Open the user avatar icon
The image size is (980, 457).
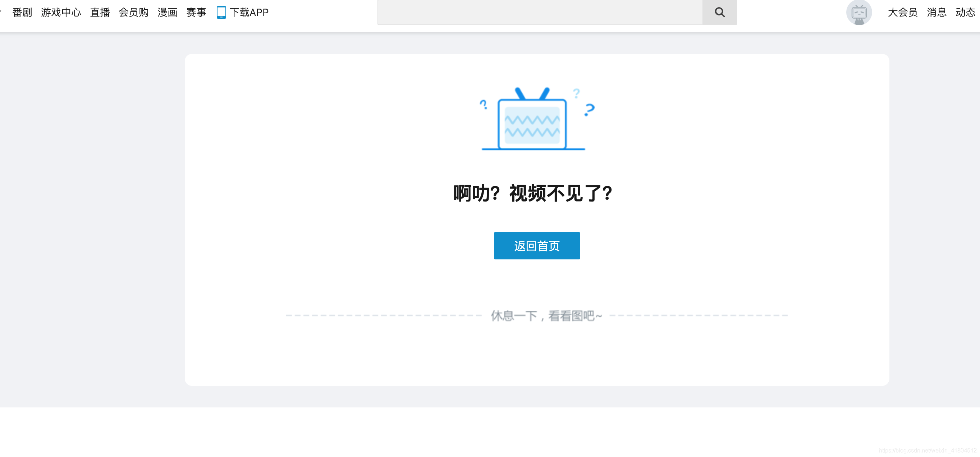(x=858, y=13)
